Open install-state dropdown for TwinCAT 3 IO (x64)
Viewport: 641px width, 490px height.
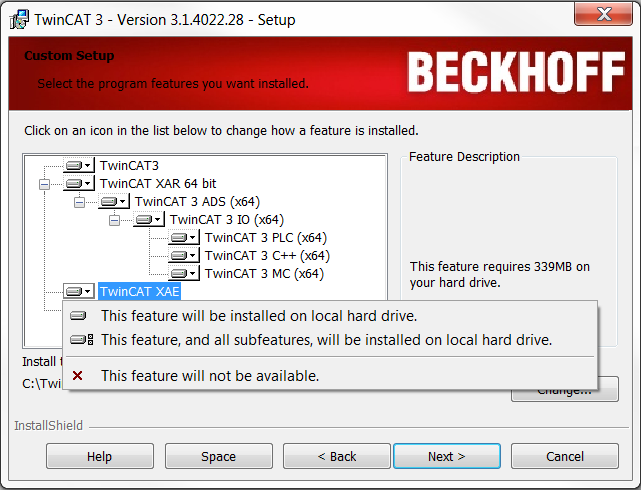149,219
